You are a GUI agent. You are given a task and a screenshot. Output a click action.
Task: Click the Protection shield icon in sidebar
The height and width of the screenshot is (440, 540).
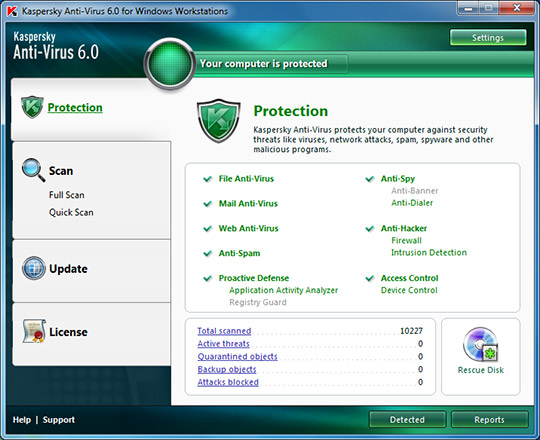[x=32, y=107]
